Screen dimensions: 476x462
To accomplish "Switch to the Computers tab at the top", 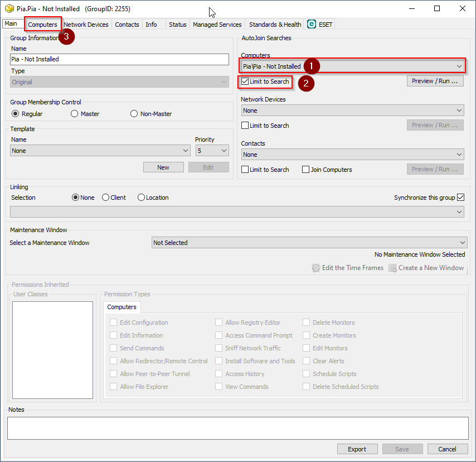I will [x=42, y=25].
